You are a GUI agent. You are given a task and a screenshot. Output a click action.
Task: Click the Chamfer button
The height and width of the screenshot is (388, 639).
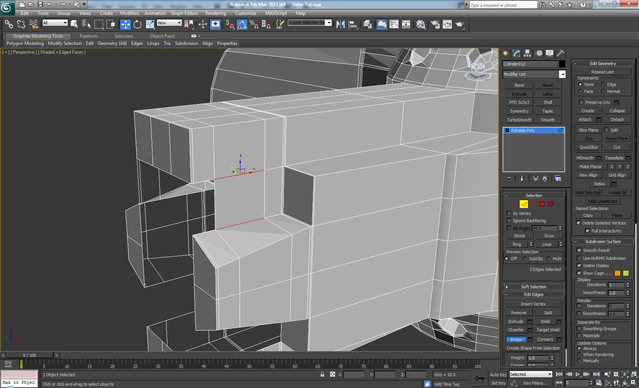[516, 330]
